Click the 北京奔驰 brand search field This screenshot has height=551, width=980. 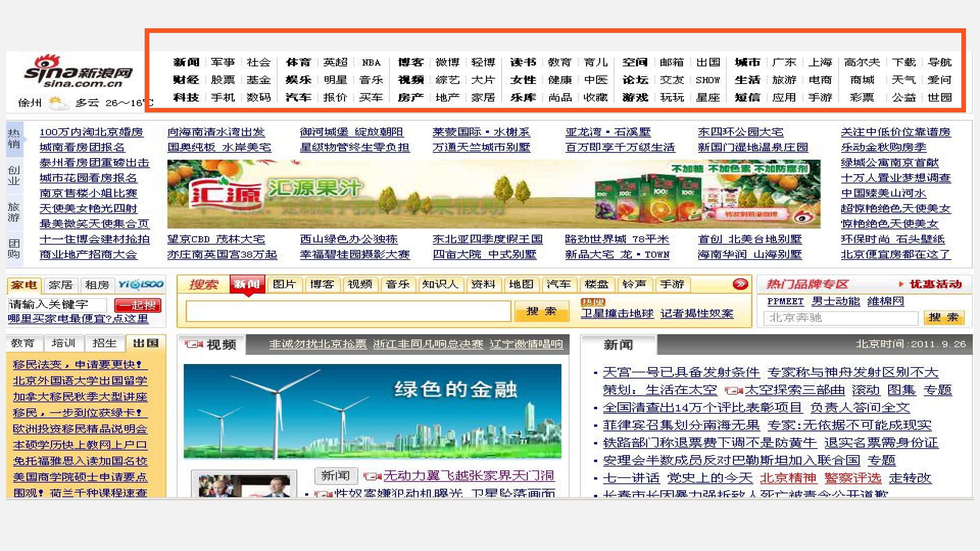tap(841, 318)
